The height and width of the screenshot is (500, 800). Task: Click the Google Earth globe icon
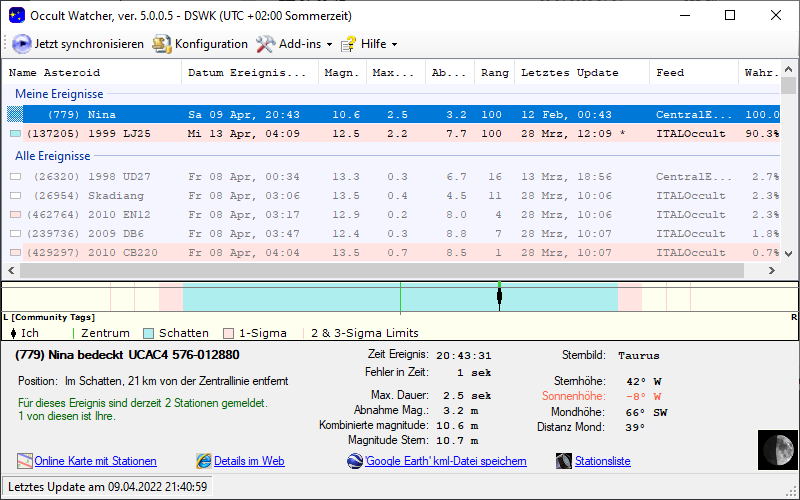point(355,461)
